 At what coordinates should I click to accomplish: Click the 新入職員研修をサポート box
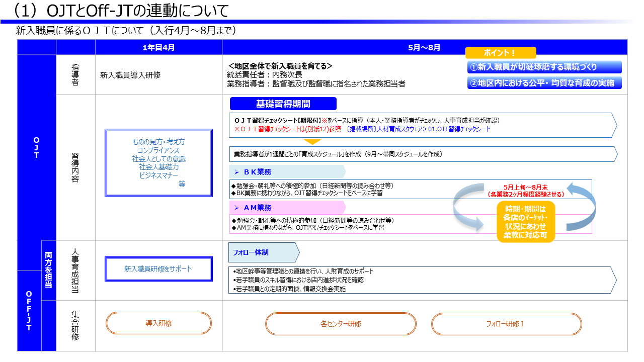coord(158,269)
